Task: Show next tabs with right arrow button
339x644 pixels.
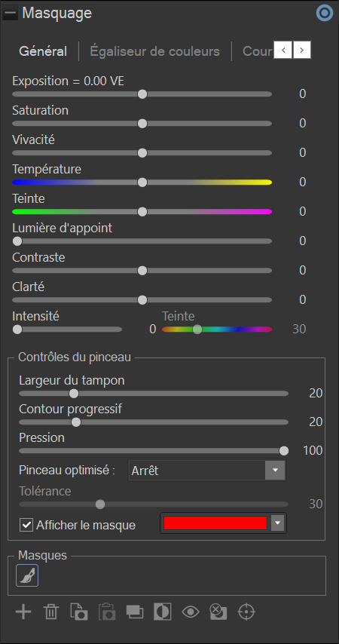Action: tap(302, 51)
